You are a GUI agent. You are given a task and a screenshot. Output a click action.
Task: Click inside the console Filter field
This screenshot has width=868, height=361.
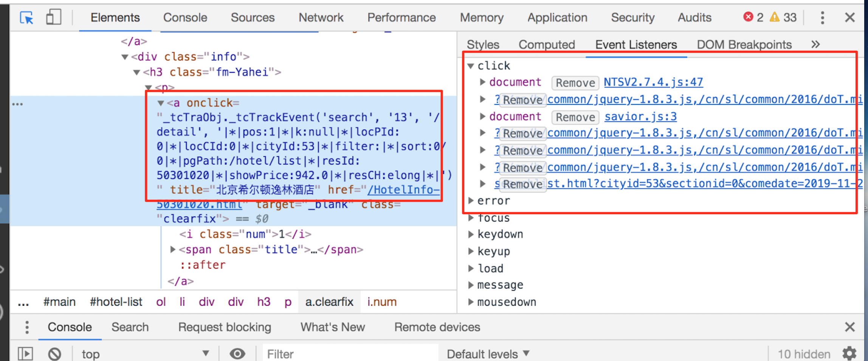pyautogui.click(x=340, y=353)
